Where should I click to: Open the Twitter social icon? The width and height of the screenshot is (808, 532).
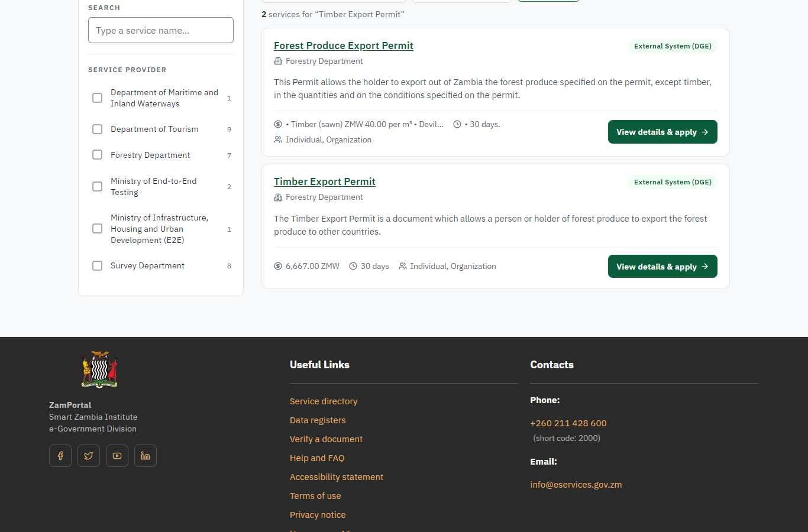point(89,456)
